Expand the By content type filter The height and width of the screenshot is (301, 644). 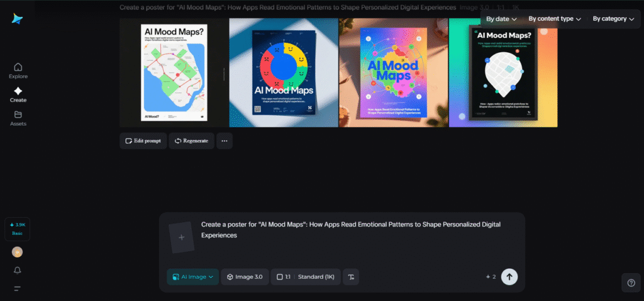point(554,19)
